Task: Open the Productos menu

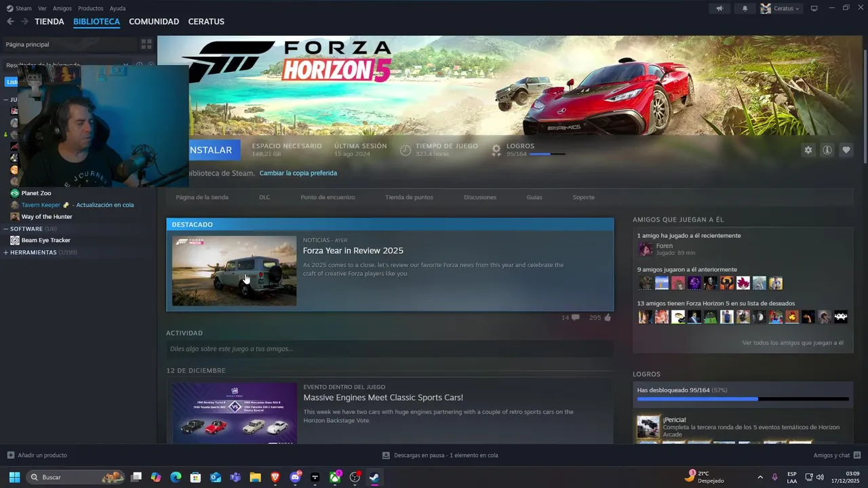Action: click(x=91, y=9)
